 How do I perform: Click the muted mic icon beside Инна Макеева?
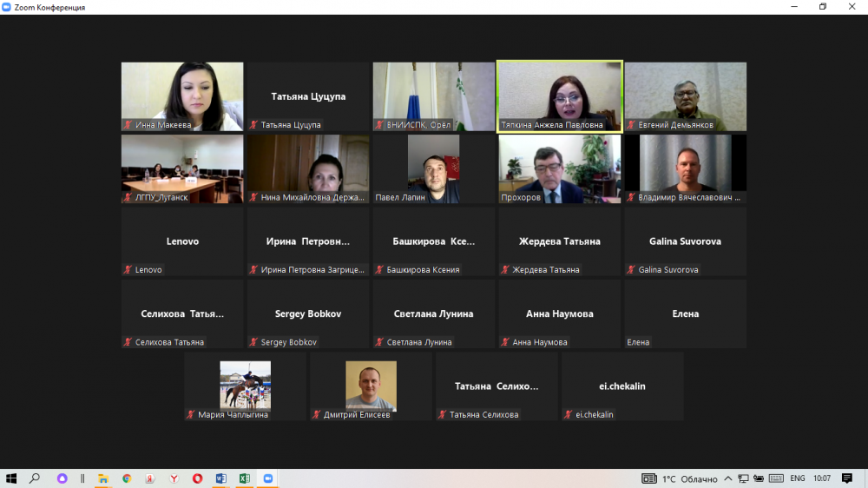(x=128, y=125)
